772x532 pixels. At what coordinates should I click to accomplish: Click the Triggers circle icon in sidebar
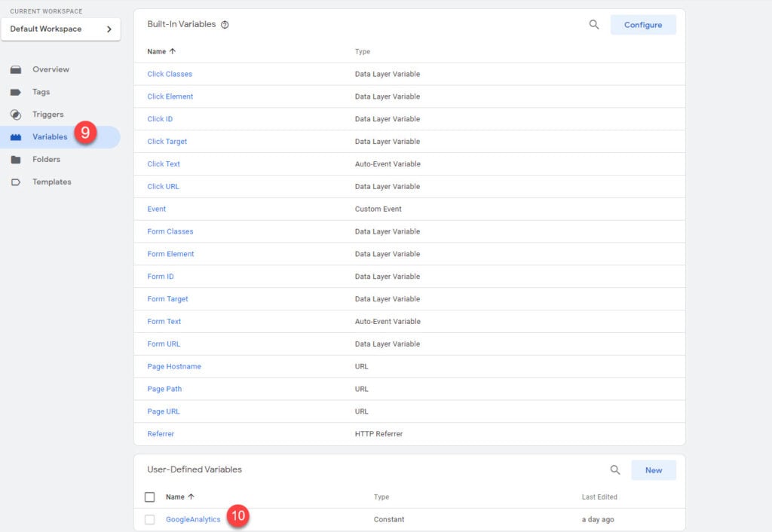click(16, 115)
